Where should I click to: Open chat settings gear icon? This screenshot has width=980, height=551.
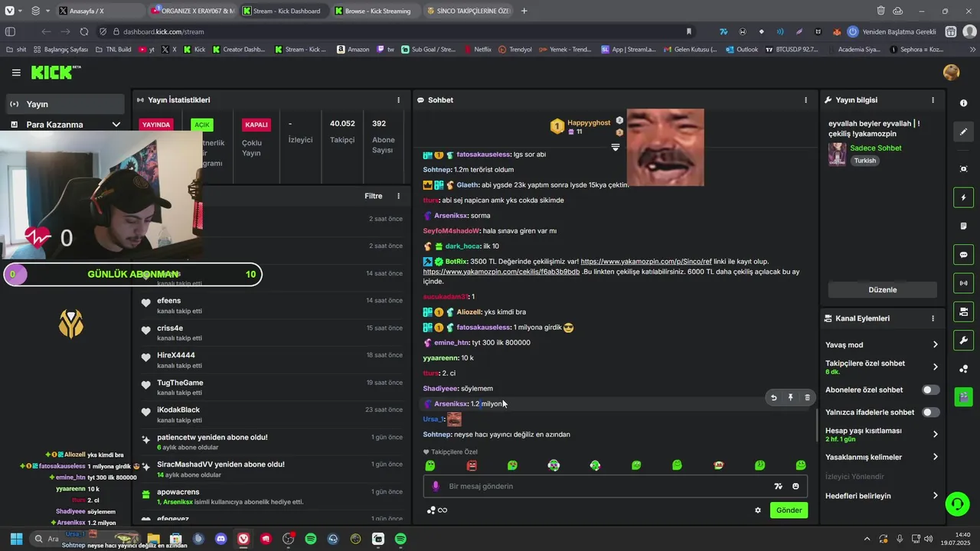click(x=758, y=510)
